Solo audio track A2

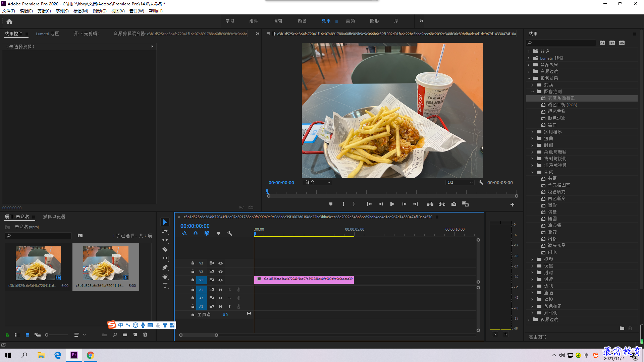[x=229, y=298]
